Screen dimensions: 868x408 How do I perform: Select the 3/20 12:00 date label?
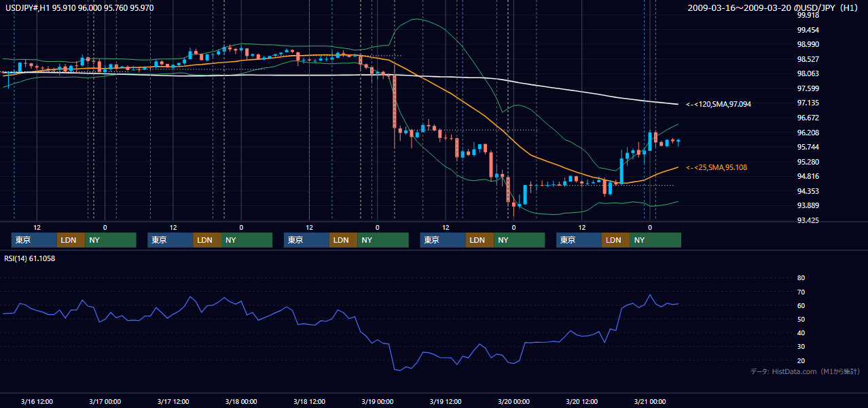pos(582,401)
